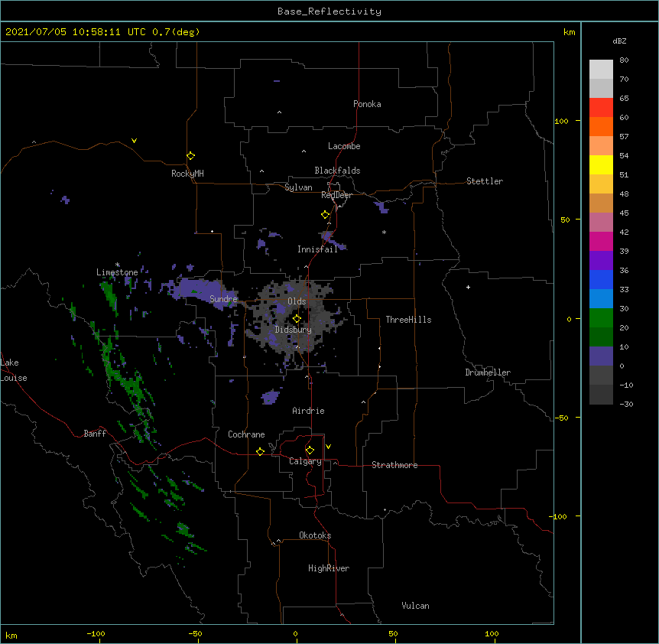Click the yellow diamond marker above RockyMH
659x644 pixels.
[190, 156]
